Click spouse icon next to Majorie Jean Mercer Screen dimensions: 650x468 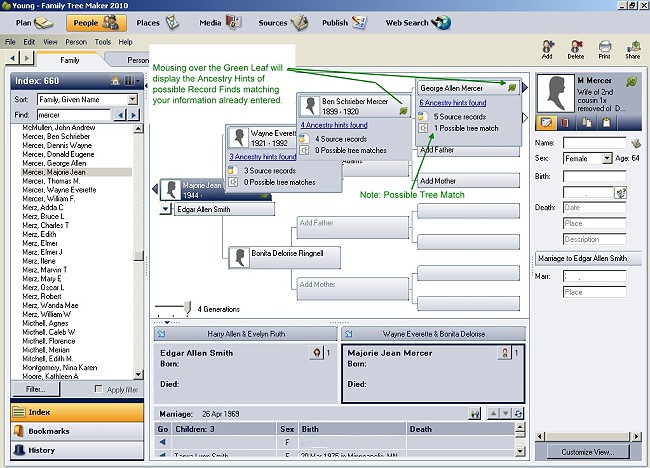[504, 353]
